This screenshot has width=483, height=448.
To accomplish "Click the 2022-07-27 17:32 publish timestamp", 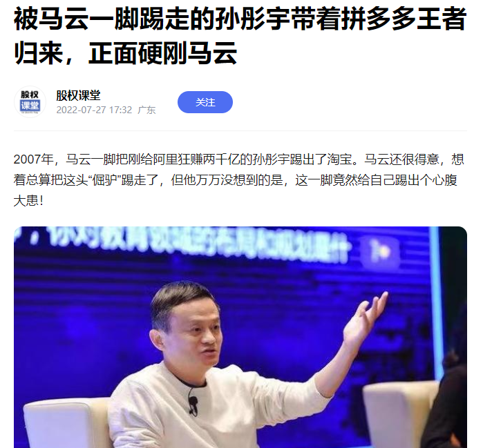I will point(94,110).
